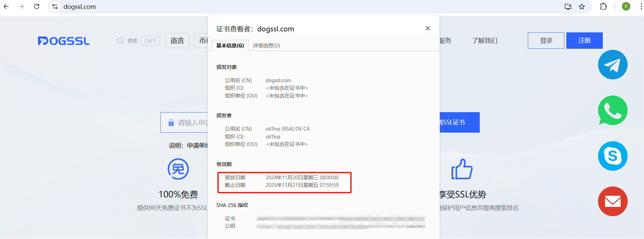The image size is (644, 239).
Task: Click the 搜索 search box
Action: tap(138, 41)
